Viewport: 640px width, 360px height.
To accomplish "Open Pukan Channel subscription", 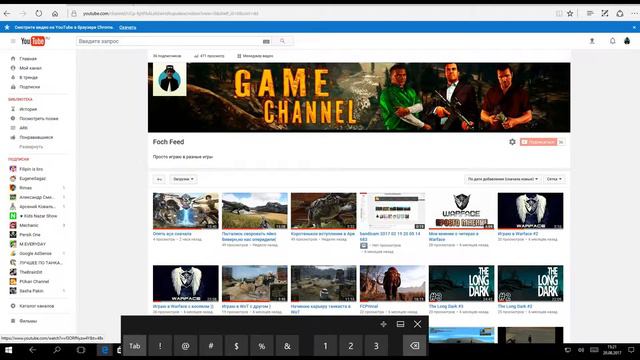I will coord(34,282).
